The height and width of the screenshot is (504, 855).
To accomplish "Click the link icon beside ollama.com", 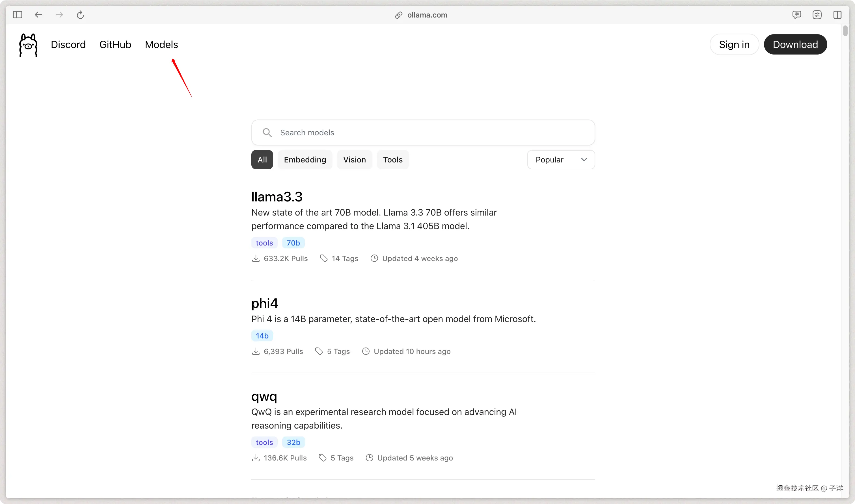I will 398,15.
